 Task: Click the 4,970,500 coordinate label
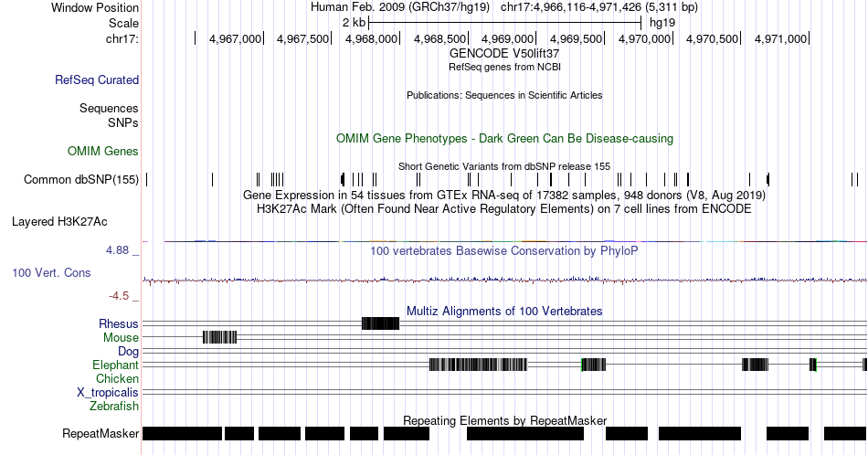713,38
